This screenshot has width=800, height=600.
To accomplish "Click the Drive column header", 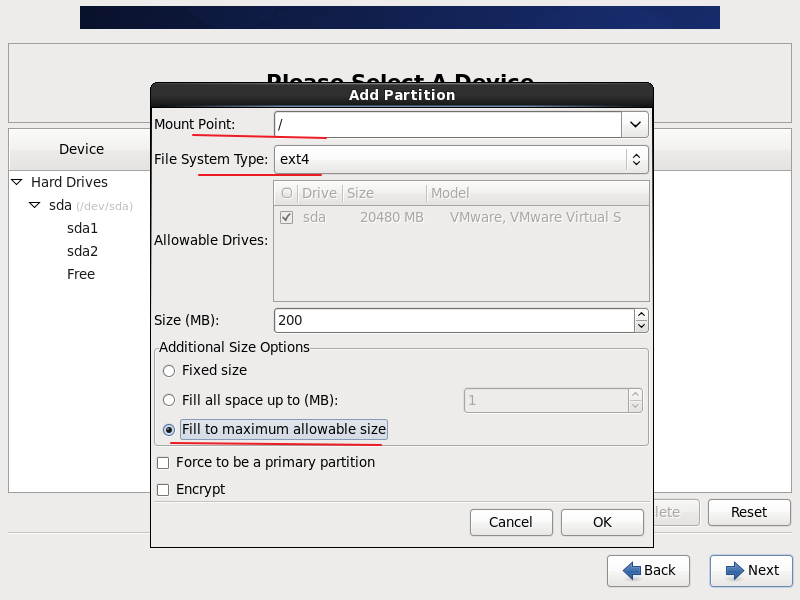I will 319,193.
